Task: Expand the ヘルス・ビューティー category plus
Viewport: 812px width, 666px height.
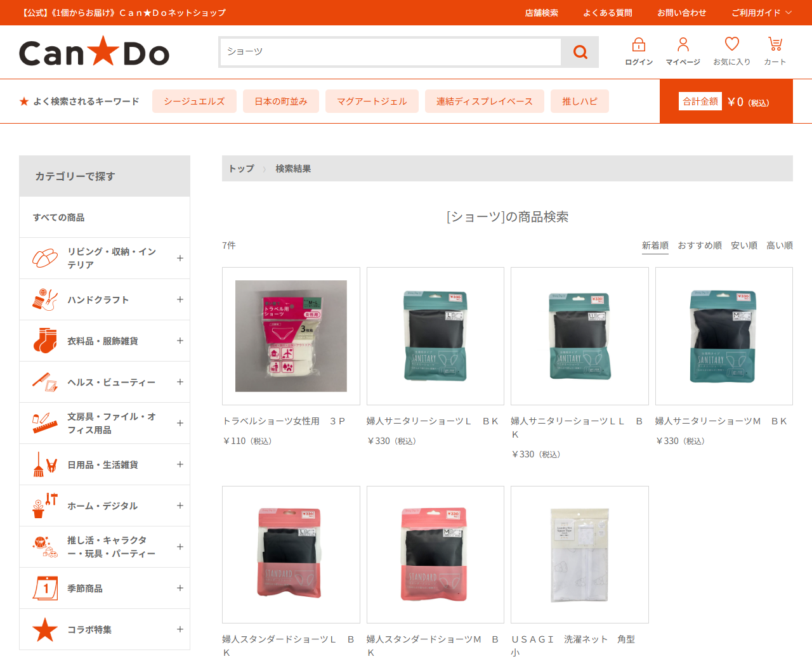Action: (x=180, y=382)
